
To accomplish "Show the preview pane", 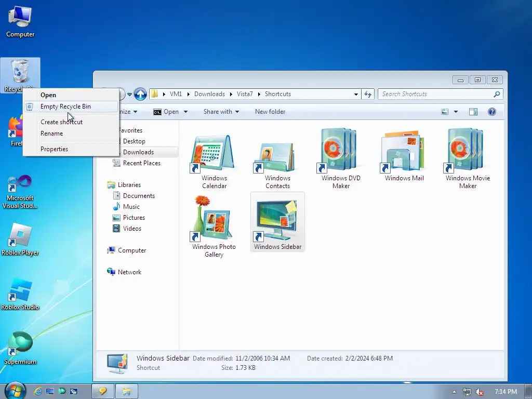I will (473, 112).
